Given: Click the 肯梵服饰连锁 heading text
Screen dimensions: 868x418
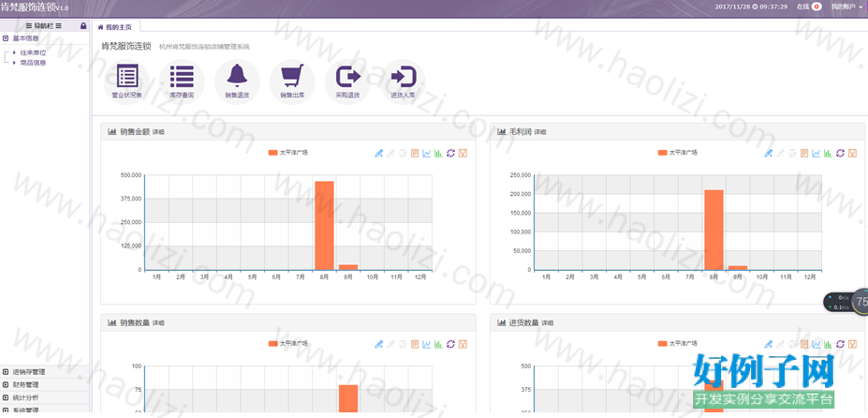Looking at the screenshot, I should [x=126, y=46].
